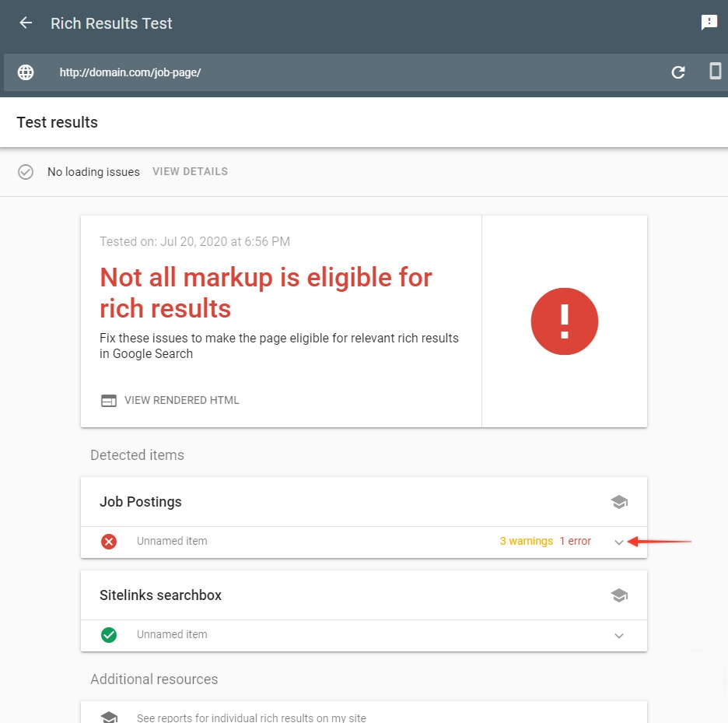Click the Job Postings card heading

click(141, 502)
